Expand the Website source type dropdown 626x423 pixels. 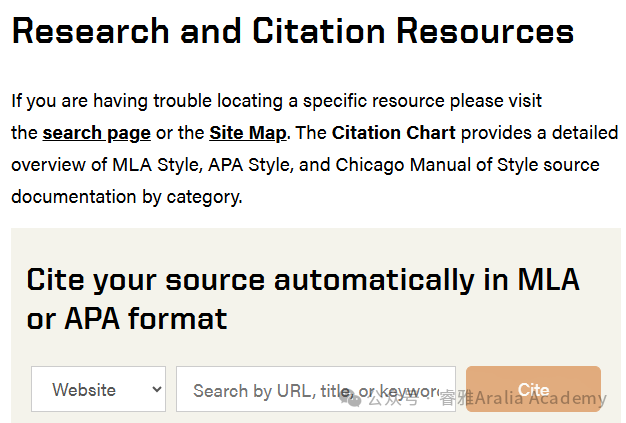point(98,389)
